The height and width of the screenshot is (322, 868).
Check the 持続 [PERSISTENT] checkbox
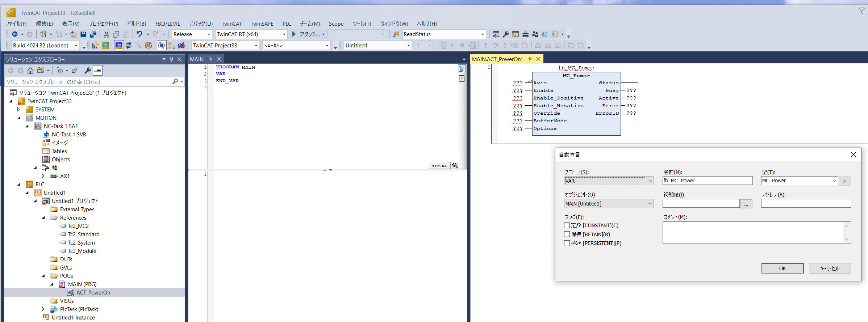tap(567, 243)
